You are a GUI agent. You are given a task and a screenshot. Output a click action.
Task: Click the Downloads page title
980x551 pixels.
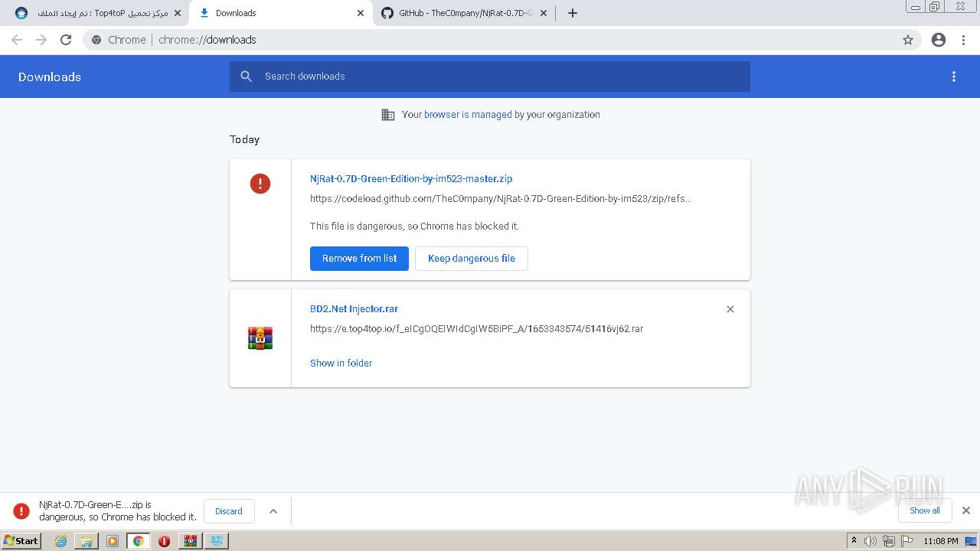click(x=50, y=77)
